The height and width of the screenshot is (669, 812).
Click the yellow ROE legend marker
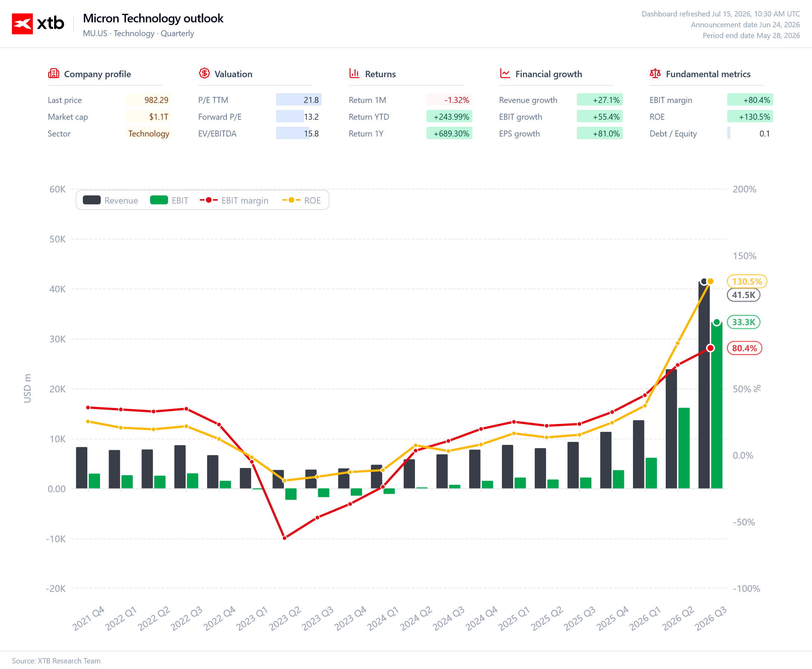pos(291,200)
